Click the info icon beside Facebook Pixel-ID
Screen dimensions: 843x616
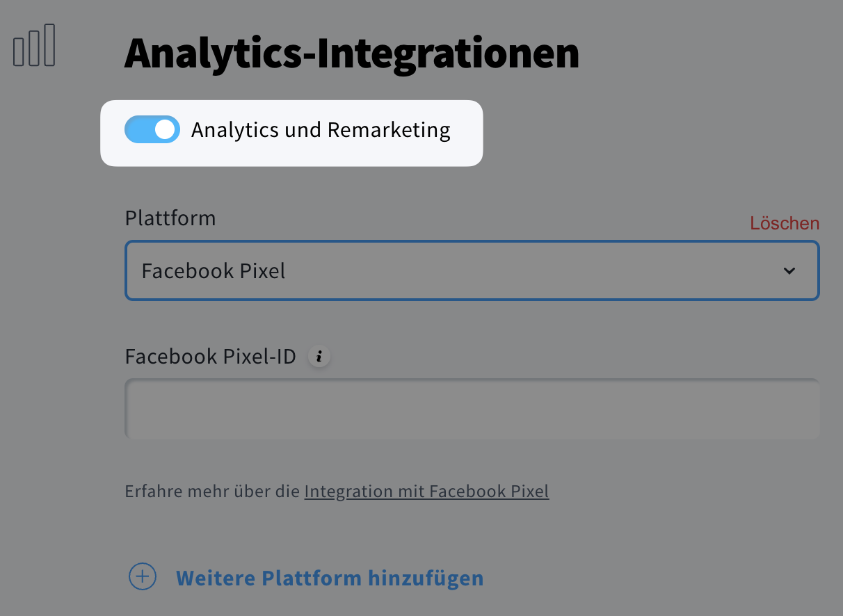(319, 356)
